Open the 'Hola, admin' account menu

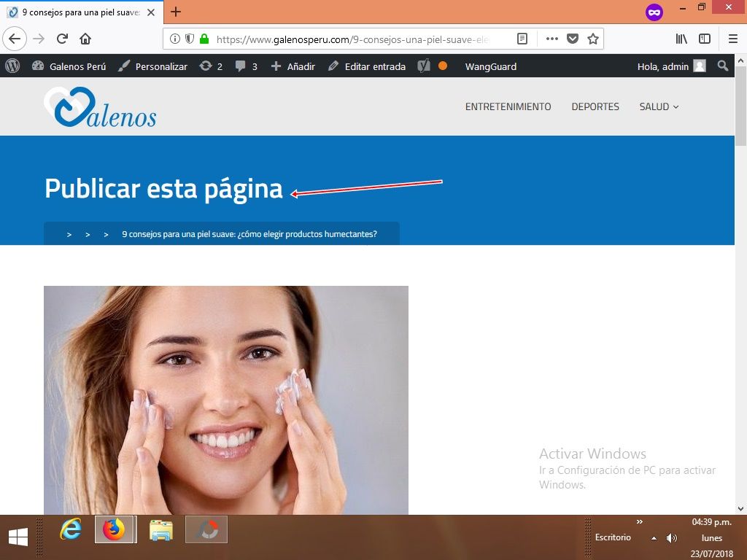pyautogui.click(x=672, y=66)
